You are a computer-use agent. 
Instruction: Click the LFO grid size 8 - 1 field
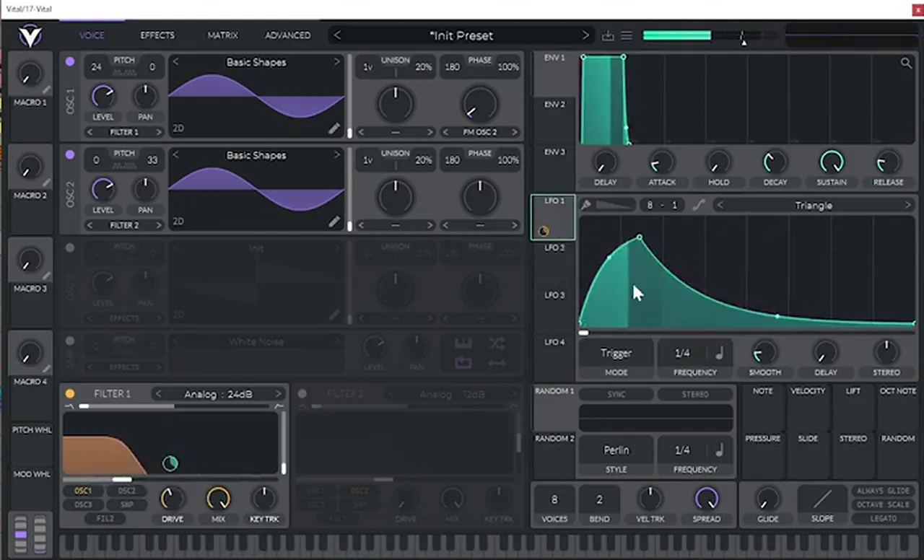pyautogui.click(x=662, y=206)
